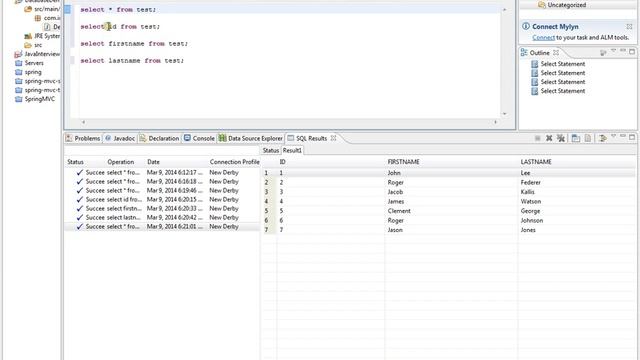640x360 pixels.
Task: Click the editor vertical scroll down arrow
Action: (x=504, y=114)
